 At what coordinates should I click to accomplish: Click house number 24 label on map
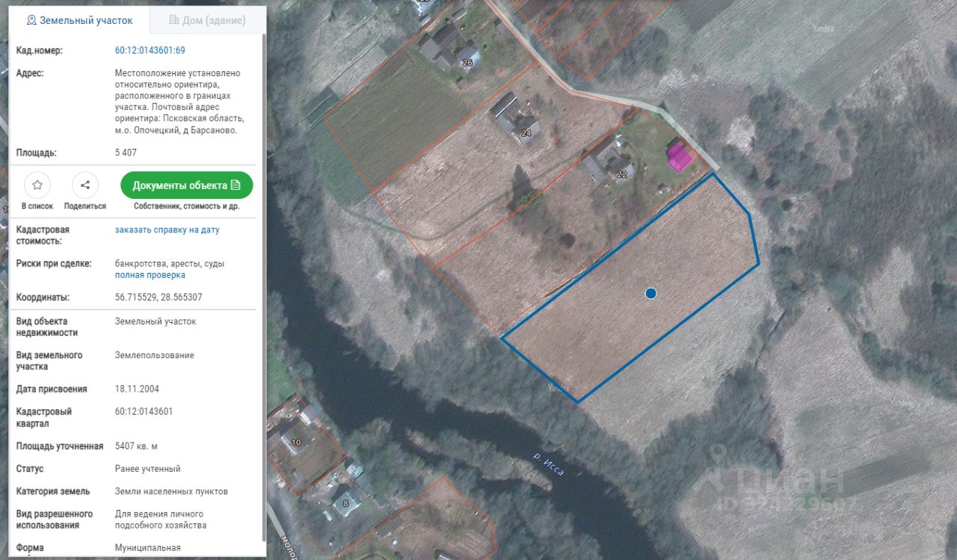pyautogui.click(x=526, y=133)
